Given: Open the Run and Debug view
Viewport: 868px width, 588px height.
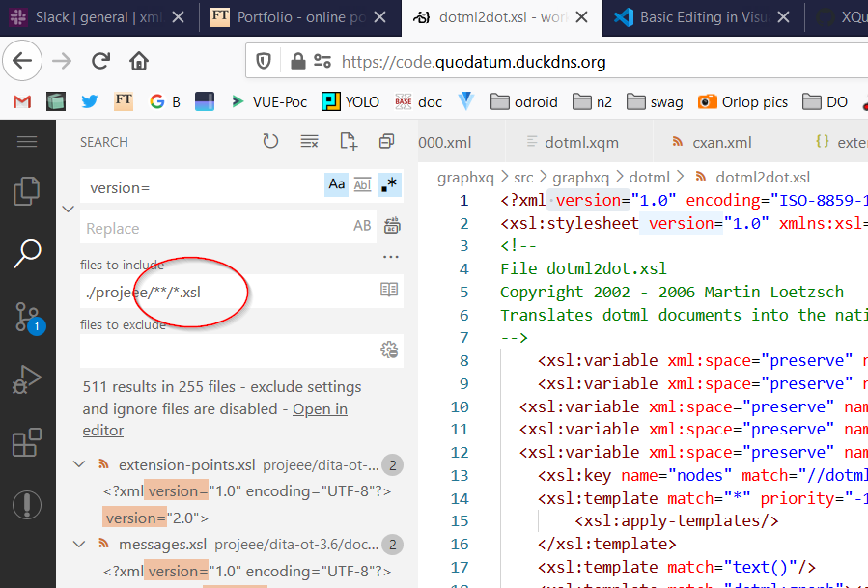Looking at the screenshot, I should (27, 379).
